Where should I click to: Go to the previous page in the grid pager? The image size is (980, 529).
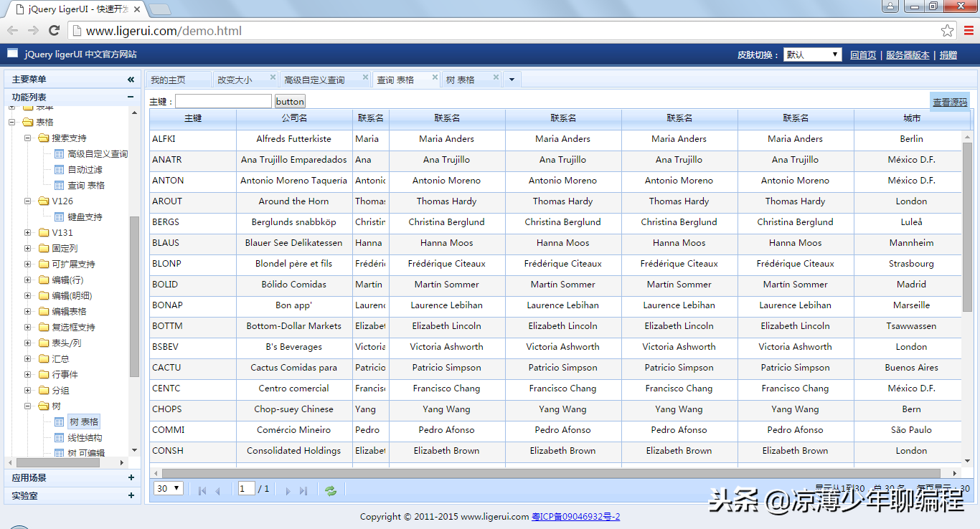pyautogui.click(x=217, y=491)
